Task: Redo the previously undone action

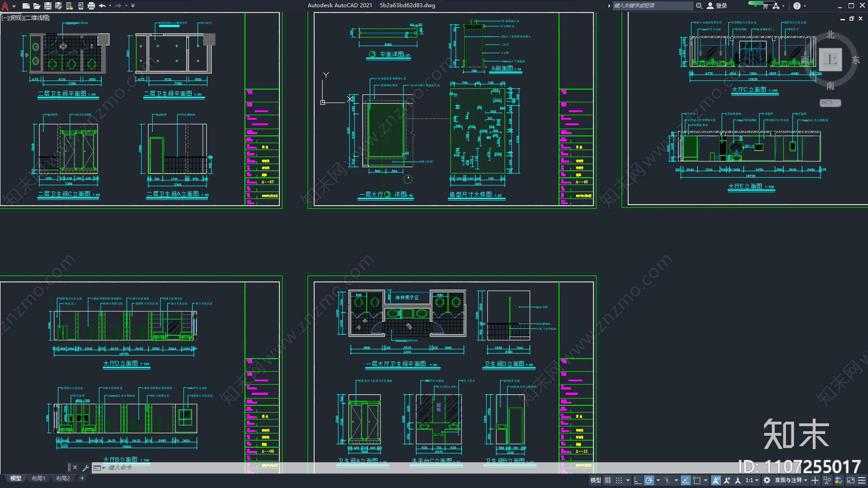Action: pyautogui.click(x=118, y=6)
